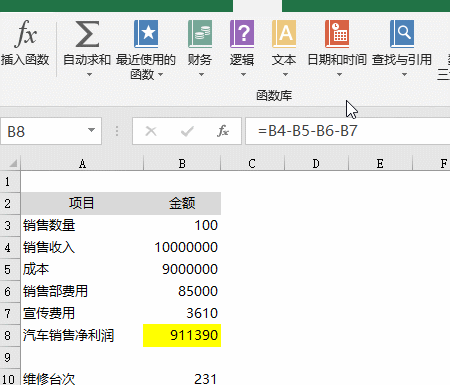
Task: Select row 2 header
Action: pos(10,203)
